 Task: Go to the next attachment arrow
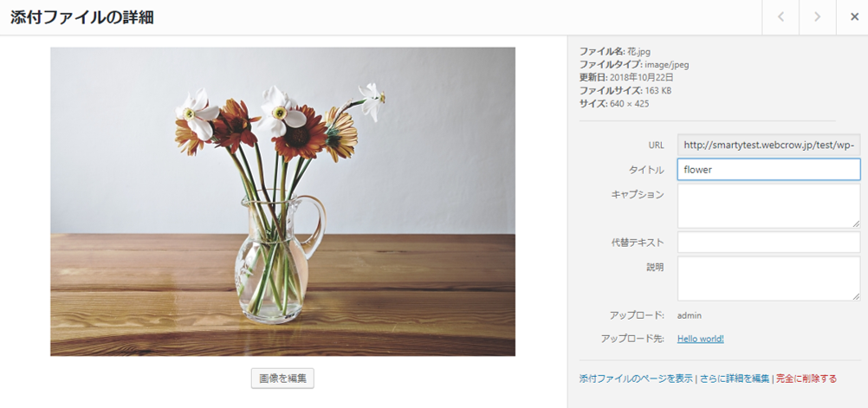(x=817, y=17)
